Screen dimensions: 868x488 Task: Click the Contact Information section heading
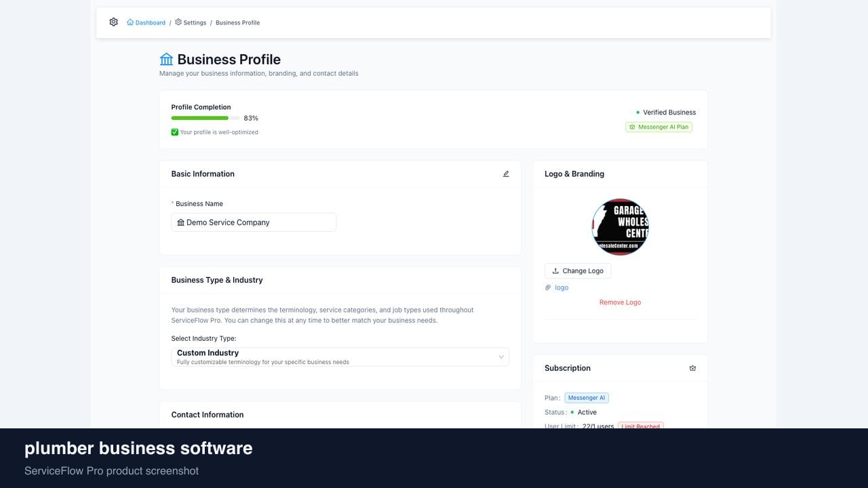(208, 415)
